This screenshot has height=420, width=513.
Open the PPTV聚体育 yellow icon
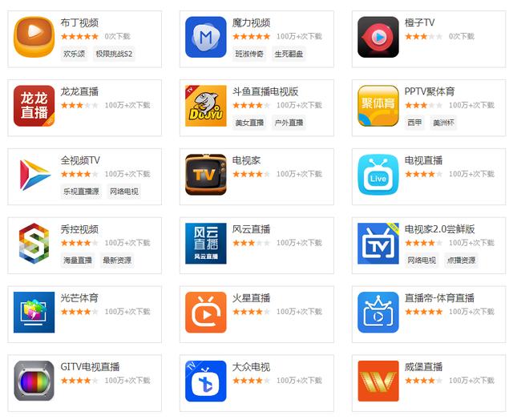(378, 106)
